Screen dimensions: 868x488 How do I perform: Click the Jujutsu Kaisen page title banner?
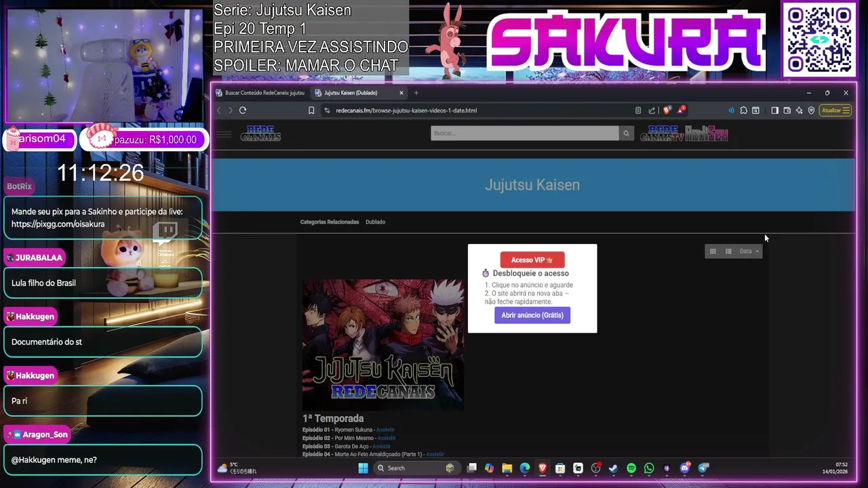click(x=532, y=185)
